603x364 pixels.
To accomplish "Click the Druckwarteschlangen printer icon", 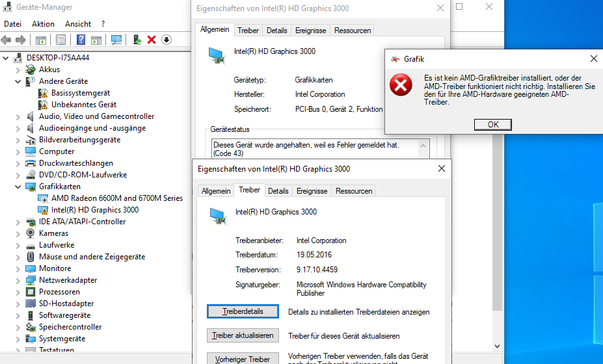I will point(31,163).
